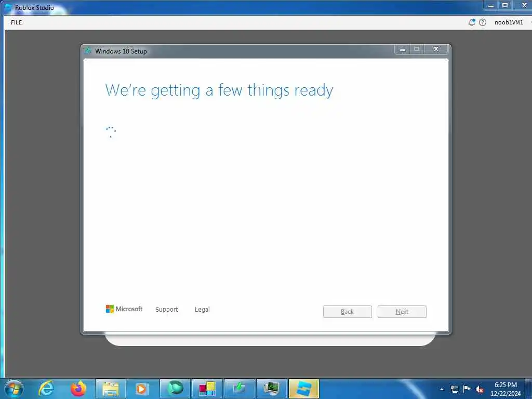This screenshot has width=532, height=399.
Task: Click the Microsoft logo in setup window
Action: click(124, 309)
